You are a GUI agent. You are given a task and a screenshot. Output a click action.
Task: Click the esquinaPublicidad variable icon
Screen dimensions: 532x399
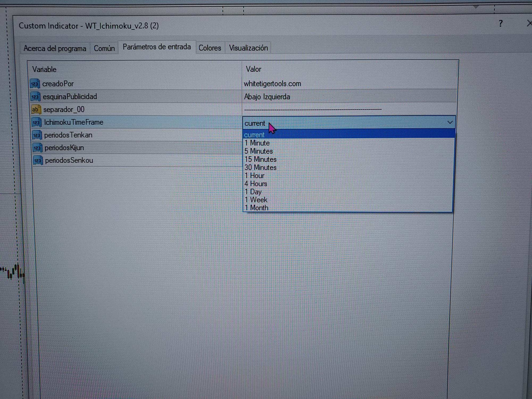(x=35, y=97)
